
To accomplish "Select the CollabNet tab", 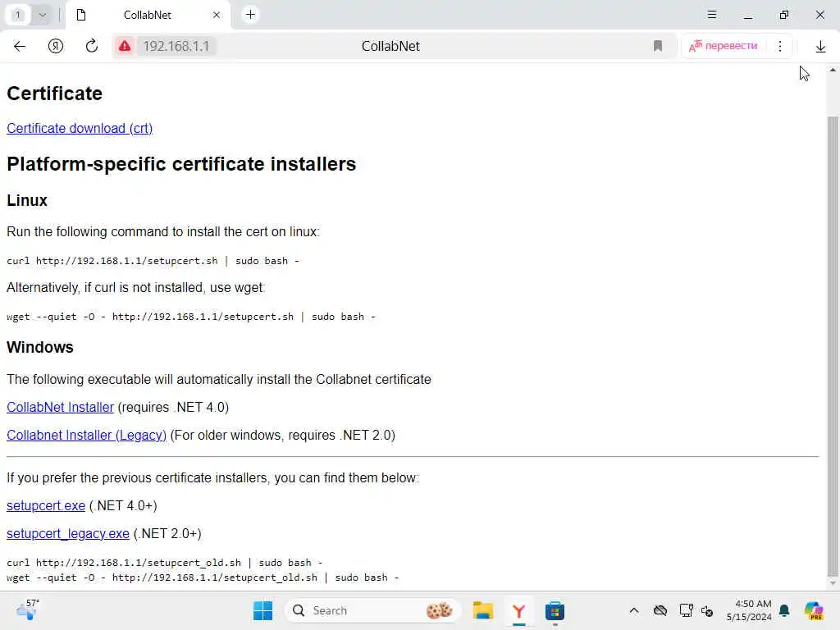I will pyautogui.click(x=148, y=15).
